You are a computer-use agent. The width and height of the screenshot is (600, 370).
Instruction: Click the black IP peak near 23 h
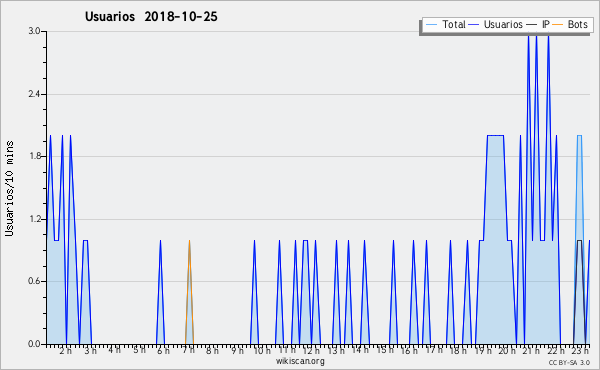click(x=579, y=241)
